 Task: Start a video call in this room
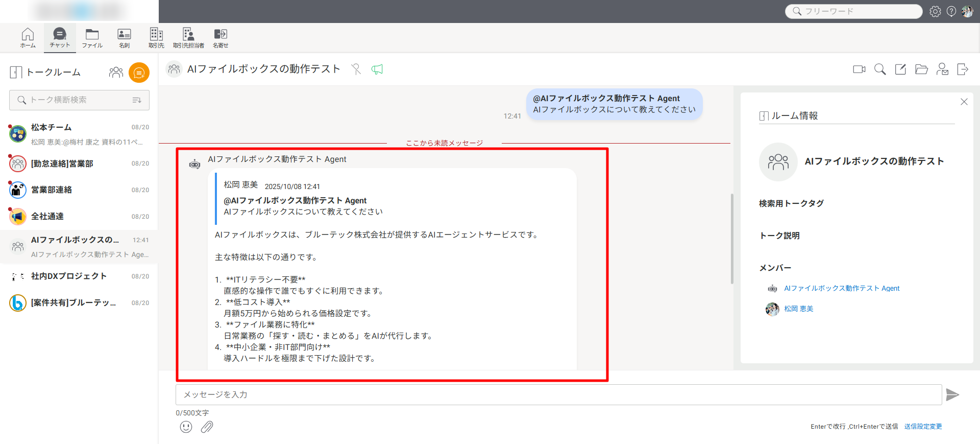click(859, 69)
